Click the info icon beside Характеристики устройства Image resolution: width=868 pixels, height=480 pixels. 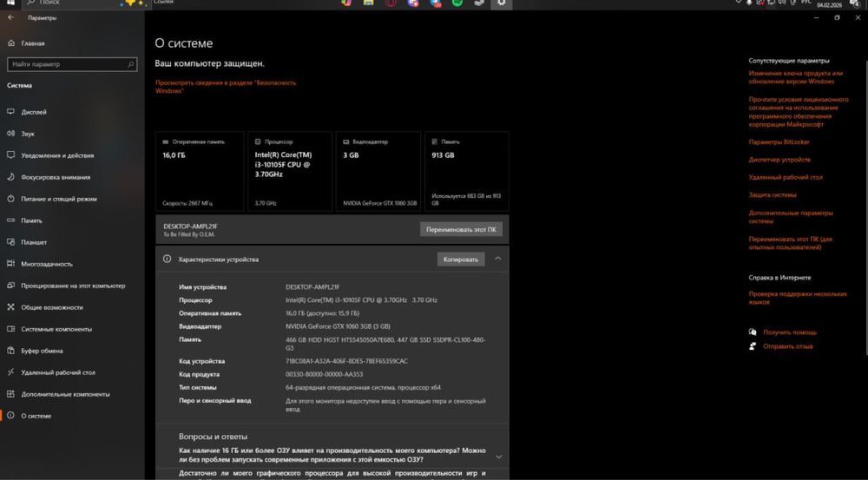[x=167, y=260]
